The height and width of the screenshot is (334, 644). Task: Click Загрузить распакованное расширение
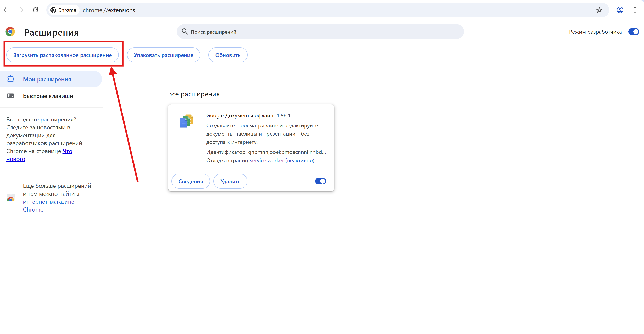tap(63, 55)
